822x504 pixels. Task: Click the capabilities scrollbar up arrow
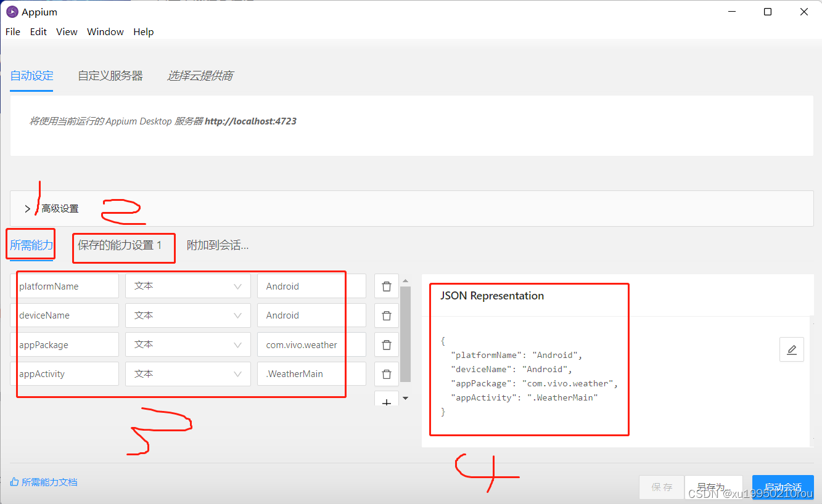point(405,280)
